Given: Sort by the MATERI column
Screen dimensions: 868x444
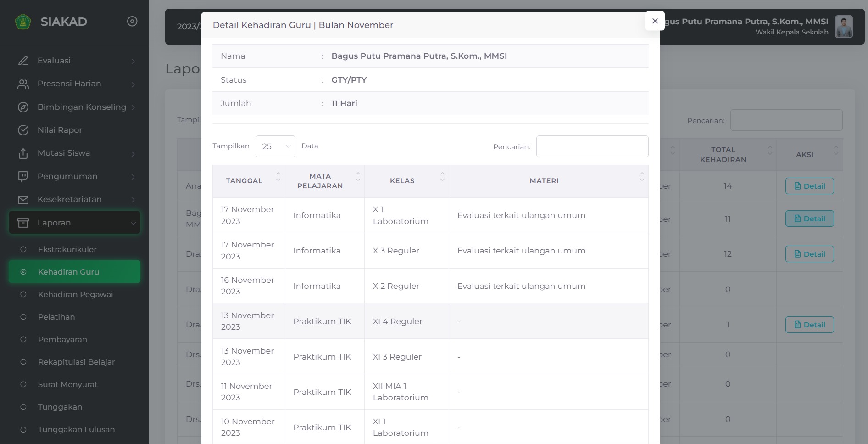Looking at the screenshot, I should 549,181.
